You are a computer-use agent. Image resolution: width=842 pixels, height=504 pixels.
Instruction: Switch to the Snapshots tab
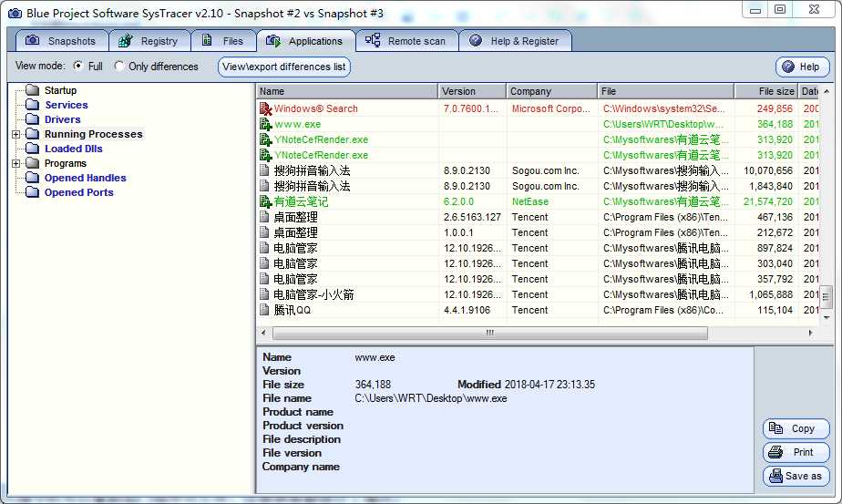coord(62,41)
